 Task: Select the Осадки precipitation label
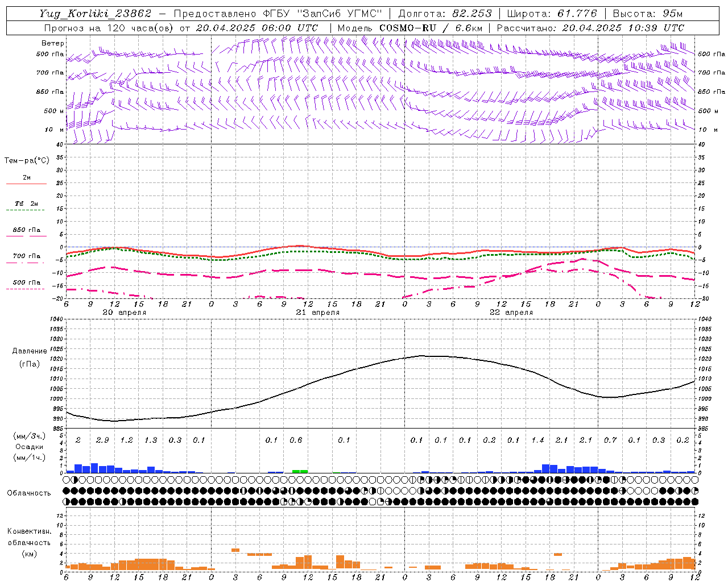point(29,447)
